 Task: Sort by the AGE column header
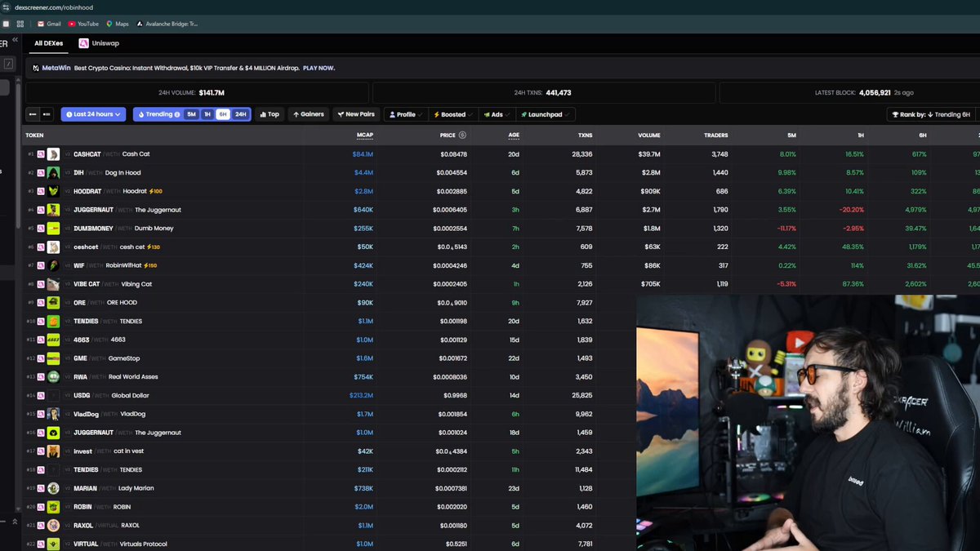514,136
